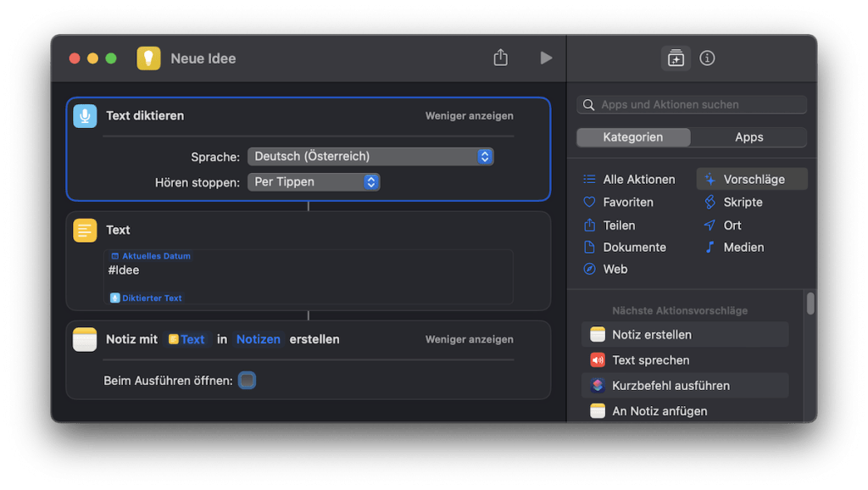Toggle the Beim Ausführen öffnen checkbox
The image size is (868, 490).
point(247,381)
